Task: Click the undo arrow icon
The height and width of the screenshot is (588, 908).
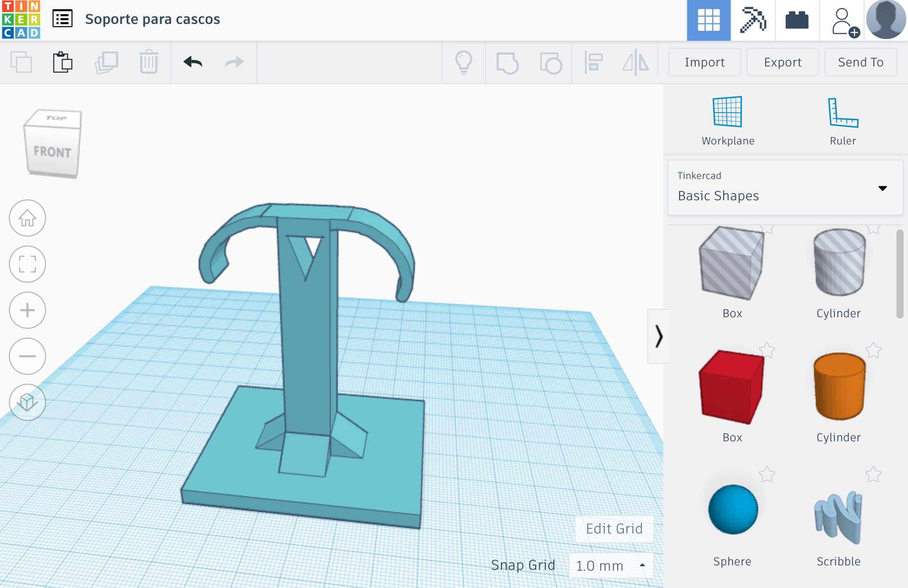Action: point(193,62)
